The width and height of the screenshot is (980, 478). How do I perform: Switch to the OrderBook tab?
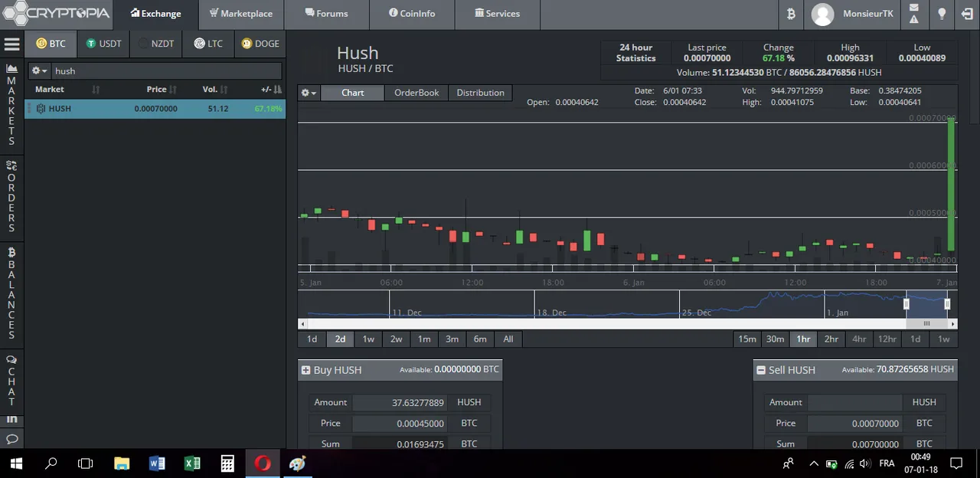pyautogui.click(x=416, y=93)
